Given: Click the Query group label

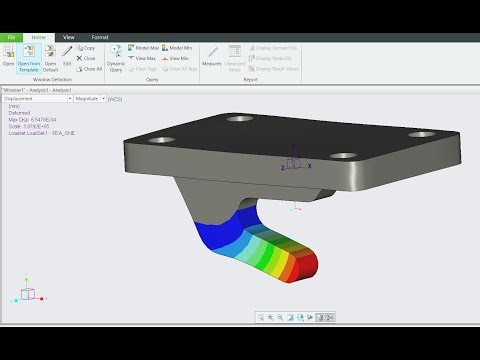Looking at the screenshot, I should 152,79.
